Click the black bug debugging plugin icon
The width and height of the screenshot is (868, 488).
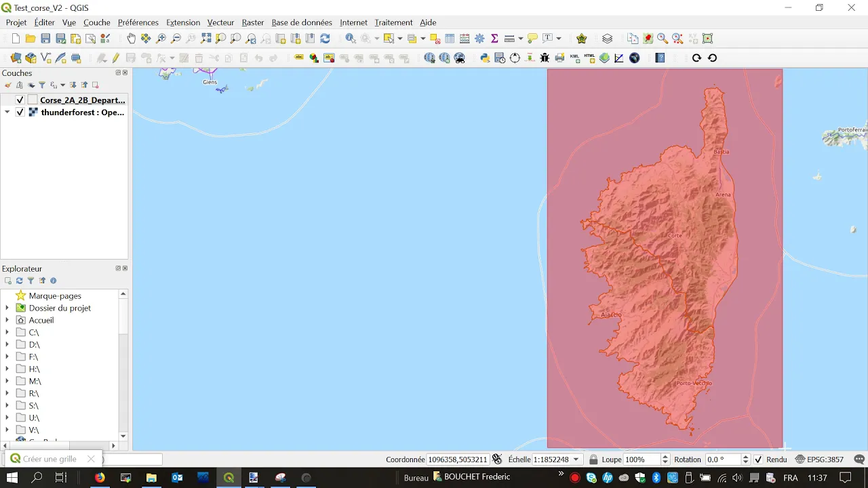tap(545, 58)
